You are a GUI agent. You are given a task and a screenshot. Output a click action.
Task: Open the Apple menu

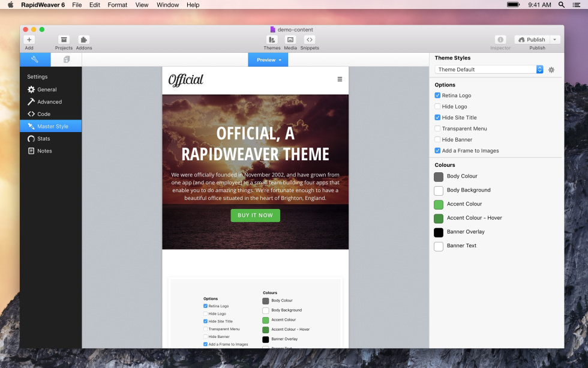point(11,4)
